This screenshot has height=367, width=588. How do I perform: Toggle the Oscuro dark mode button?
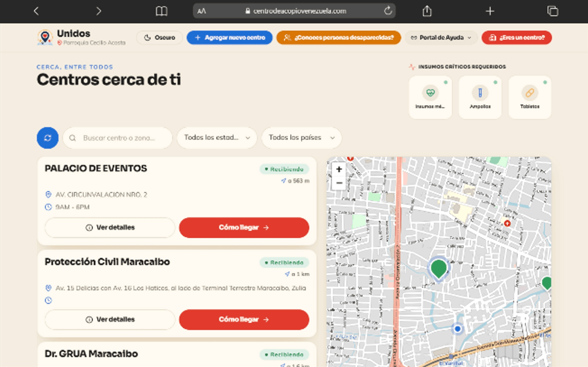(160, 38)
